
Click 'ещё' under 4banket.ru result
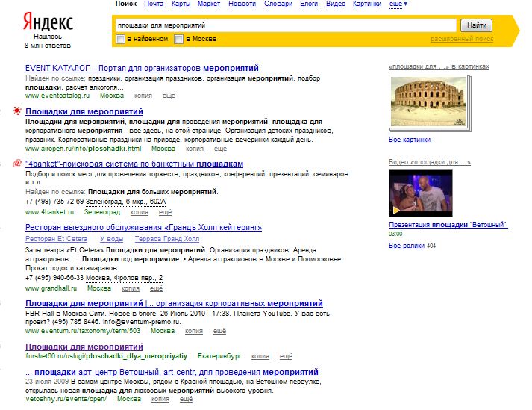point(165,212)
